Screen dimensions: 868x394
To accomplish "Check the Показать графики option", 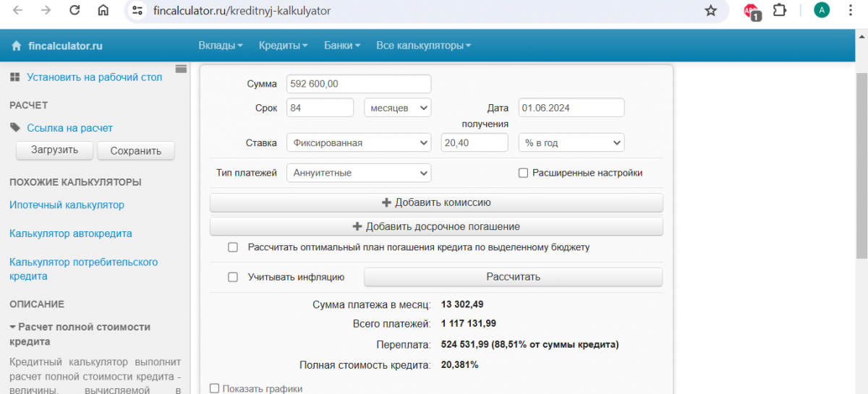I will tap(214, 389).
